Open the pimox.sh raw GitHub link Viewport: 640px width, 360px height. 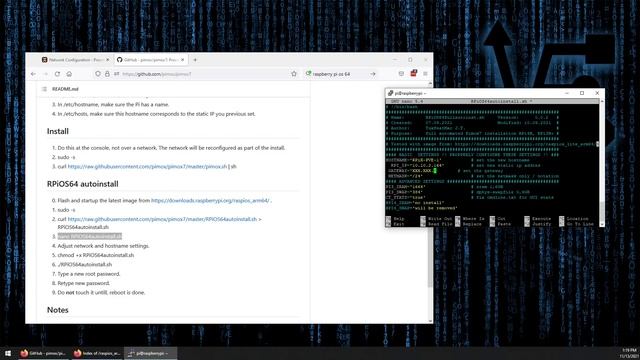coord(147,167)
